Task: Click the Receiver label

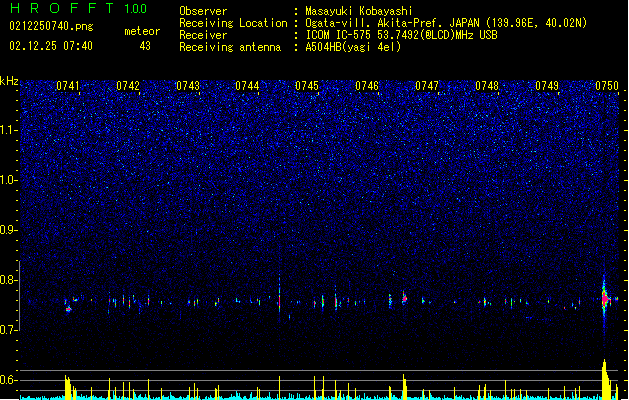Action: (203, 35)
